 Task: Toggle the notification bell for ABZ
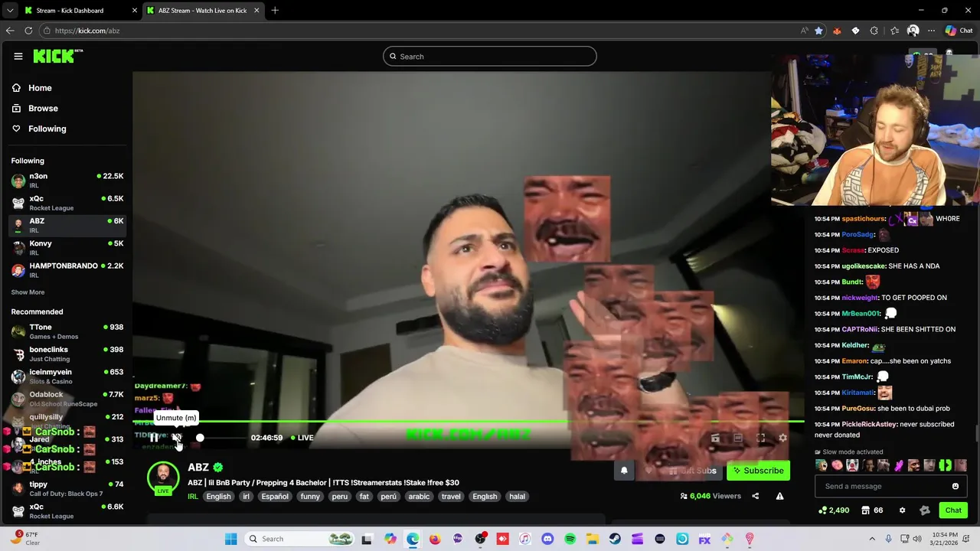pyautogui.click(x=624, y=471)
